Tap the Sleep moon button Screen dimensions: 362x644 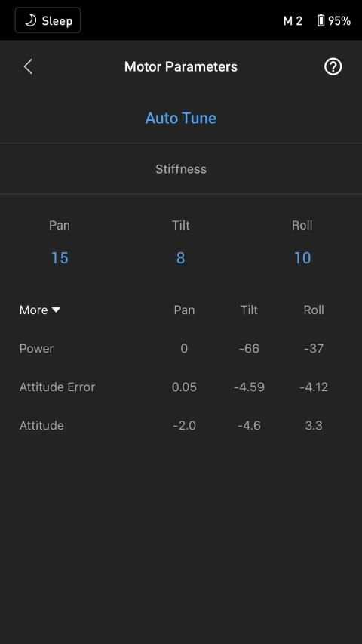click(48, 20)
